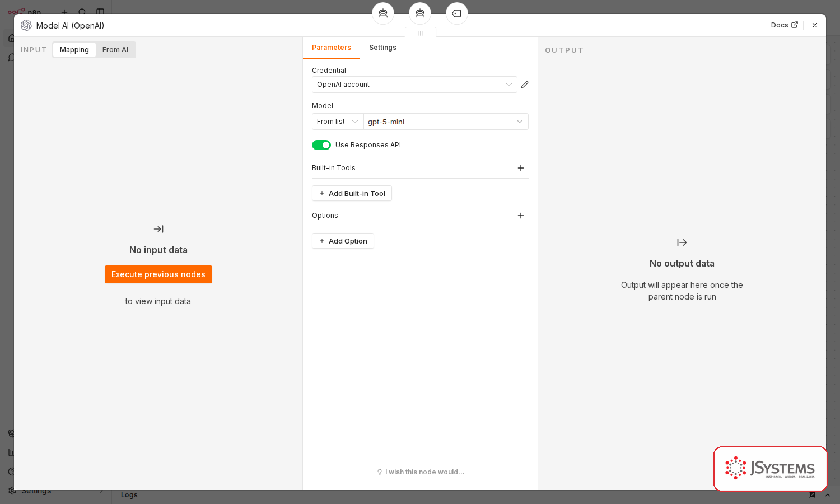Image resolution: width=840 pixels, height=504 pixels.
Task: Click the OpenAI logo icon in header
Action: 26,25
